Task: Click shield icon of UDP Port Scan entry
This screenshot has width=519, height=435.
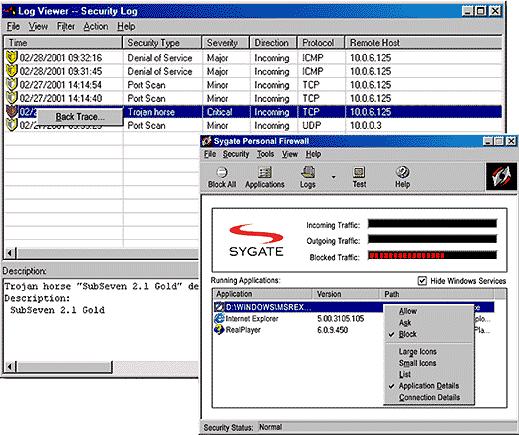Action: [x=12, y=125]
